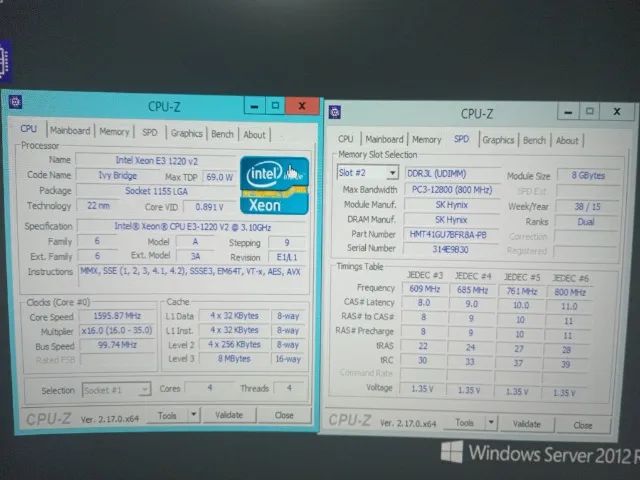Click the Level 2 cache 4 x 256 KBytes value
Image resolution: width=640 pixels, height=480 pixels.
click(x=234, y=344)
